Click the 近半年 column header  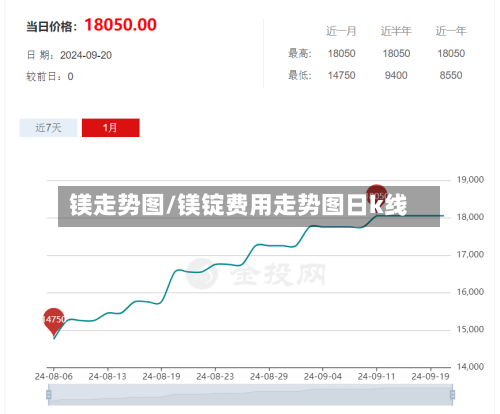point(396,31)
